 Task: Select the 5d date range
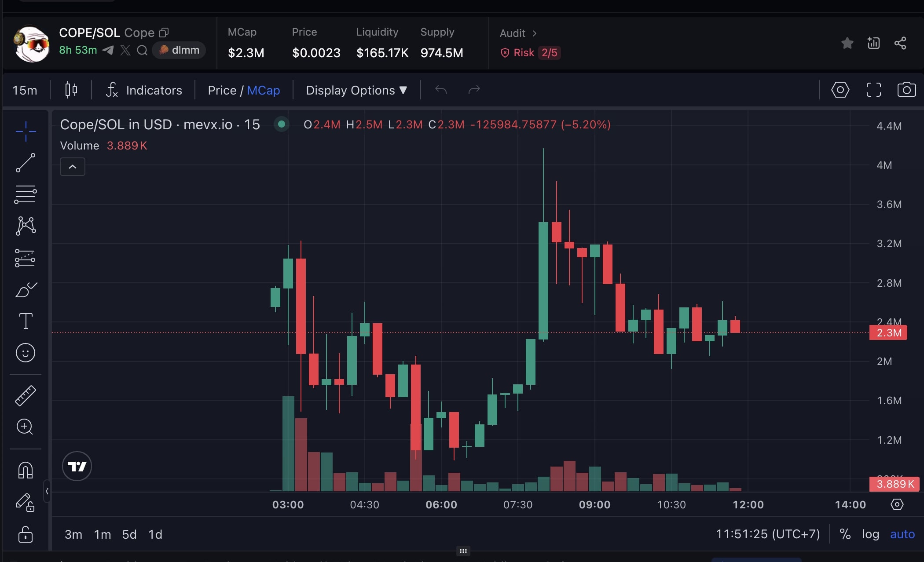129,534
